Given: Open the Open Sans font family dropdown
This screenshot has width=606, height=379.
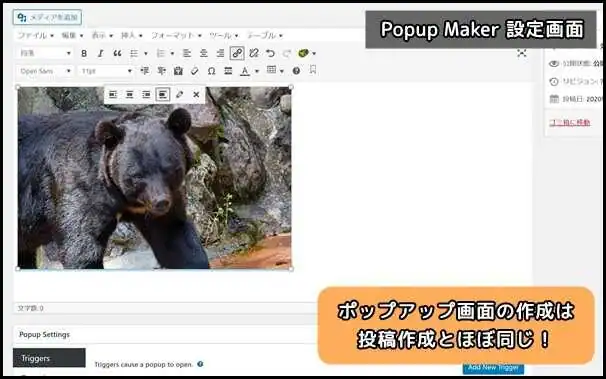Looking at the screenshot, I should click(x=45, y=71).
